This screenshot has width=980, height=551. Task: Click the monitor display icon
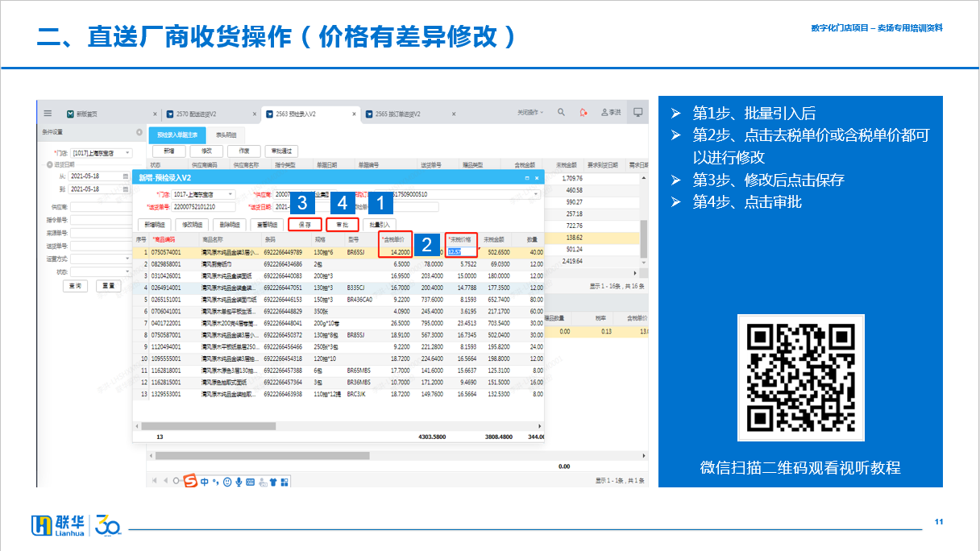point(638,113)
